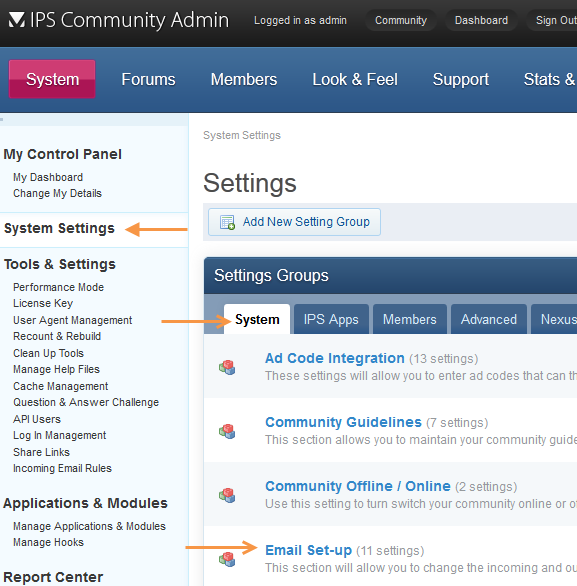Open the Stats & navigation tab
Viewport: 577px width, 586px height.
pyautogui.click(x=550, y=79)
